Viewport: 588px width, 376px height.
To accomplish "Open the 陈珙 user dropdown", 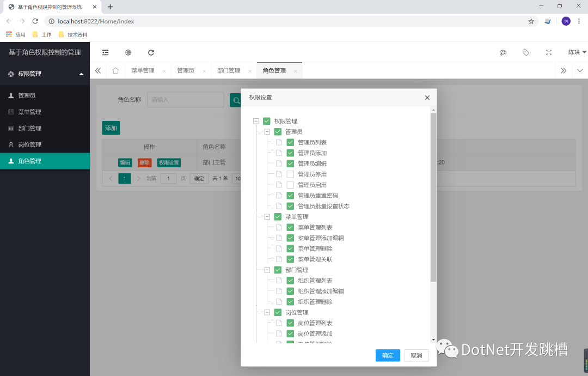I will tap(577, 52).
